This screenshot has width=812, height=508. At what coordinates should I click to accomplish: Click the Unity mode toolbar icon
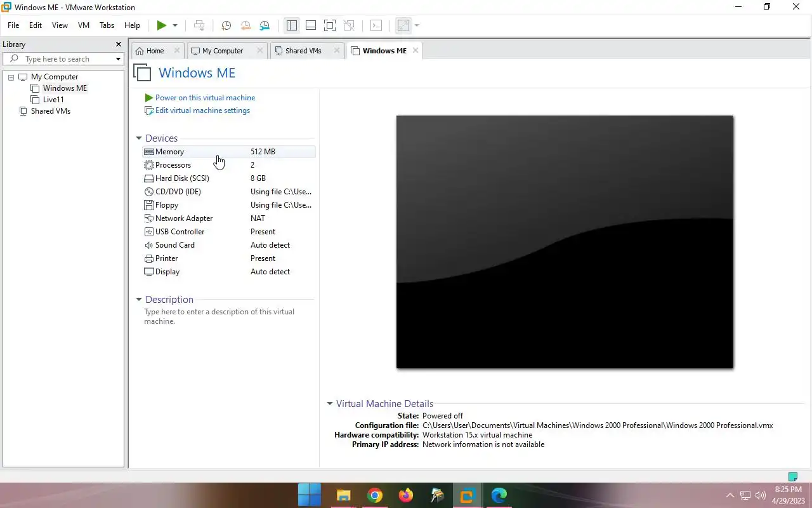349,25
